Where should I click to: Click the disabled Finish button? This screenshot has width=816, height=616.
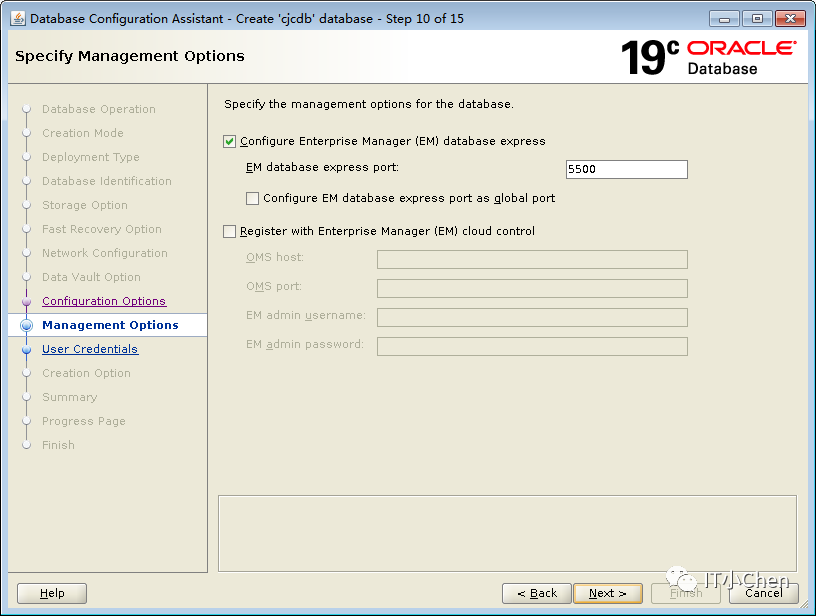pyautogui.click(x=686, y=593)
